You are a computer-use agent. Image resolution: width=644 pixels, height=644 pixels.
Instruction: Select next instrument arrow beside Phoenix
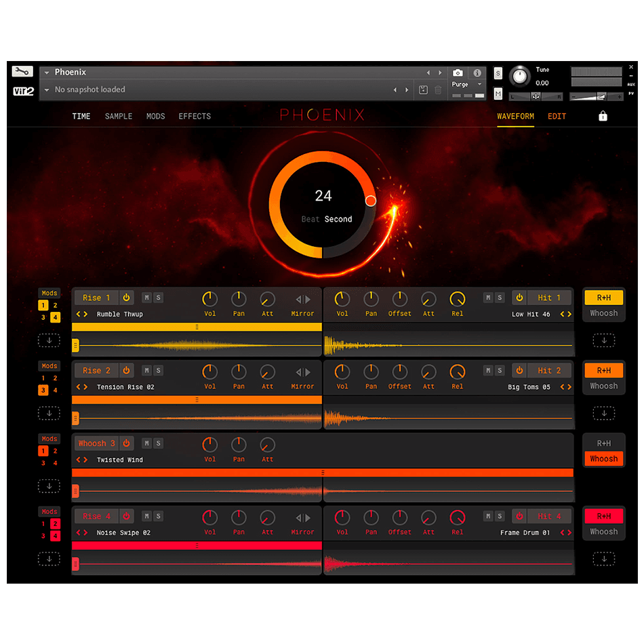(x=440, y=73)
